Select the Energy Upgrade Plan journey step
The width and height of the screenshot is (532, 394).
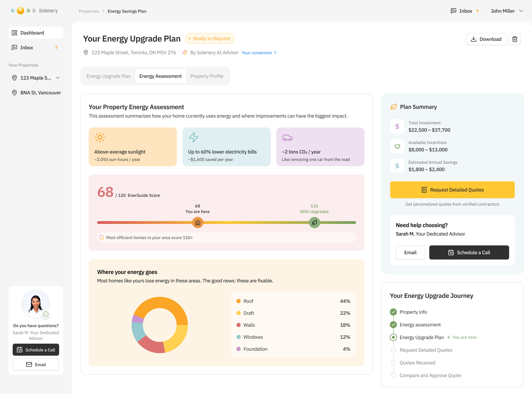pos(421,337)
